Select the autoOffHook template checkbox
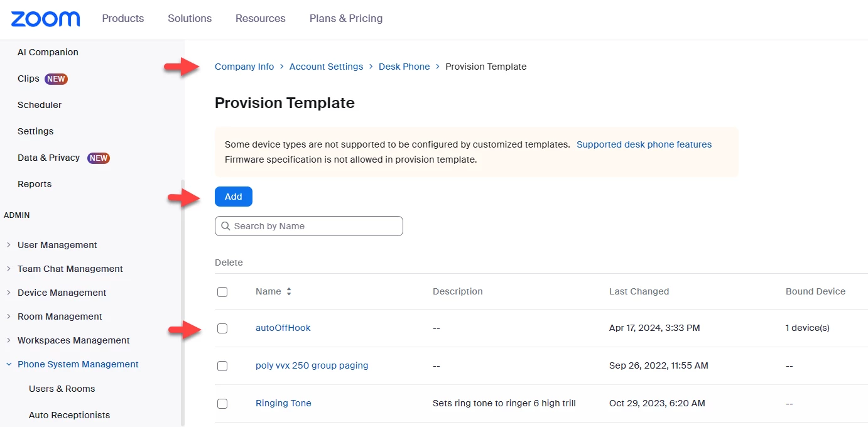 (222, 328)
